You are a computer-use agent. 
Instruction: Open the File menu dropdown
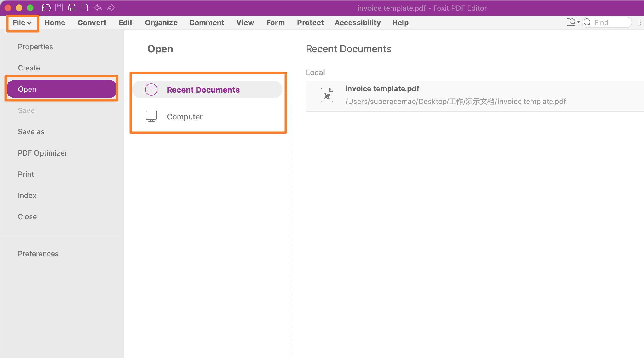pyautogui.click(x=22, y=23)
